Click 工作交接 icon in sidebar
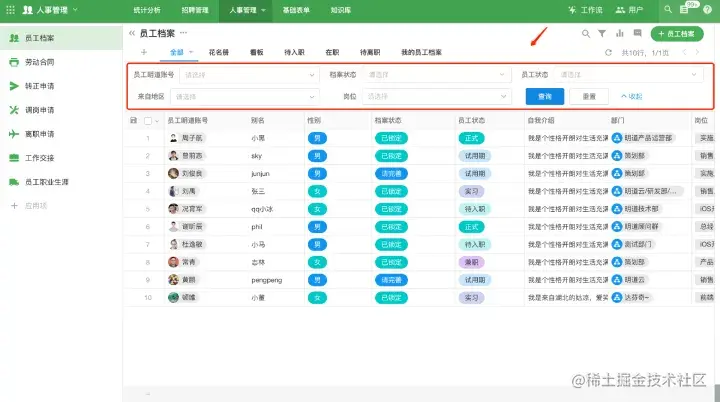The width and height of the screenshot is (720, 402). pyautogui.click(x=14, y=158)
